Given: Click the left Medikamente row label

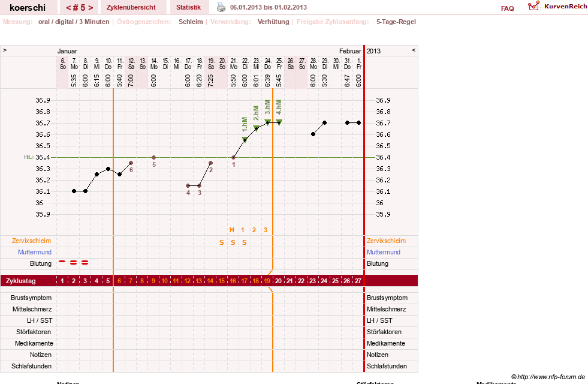Looking at the screenshot, I should point(34,343).
